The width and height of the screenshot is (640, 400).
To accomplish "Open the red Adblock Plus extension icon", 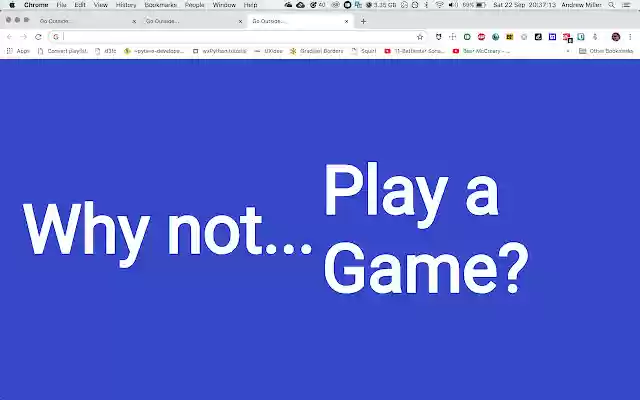I will click(481, 37).
